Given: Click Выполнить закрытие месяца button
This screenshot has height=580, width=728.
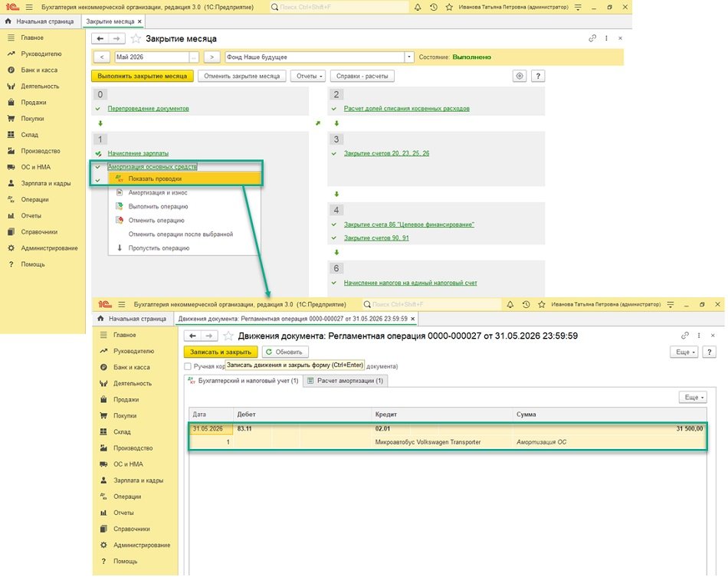Looking at the screenshot, I should (x=142, y=76).
